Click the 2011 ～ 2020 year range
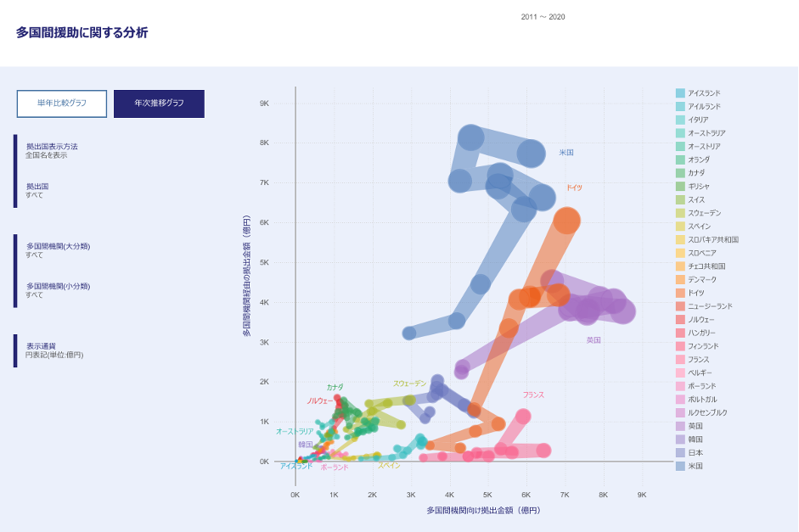Image resolution: width=799 pixels, height=532 pixels. pyautogui.click(x=543, y=17)
